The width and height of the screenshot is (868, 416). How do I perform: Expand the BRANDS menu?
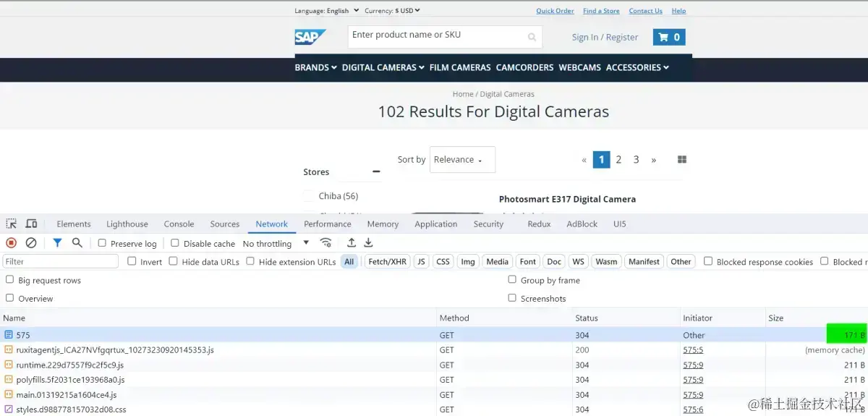click(315, 67)
